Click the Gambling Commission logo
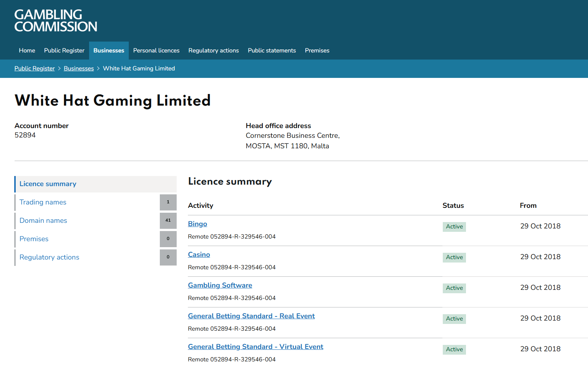This screenshot has height=367, width=588. tap(56, 21)
